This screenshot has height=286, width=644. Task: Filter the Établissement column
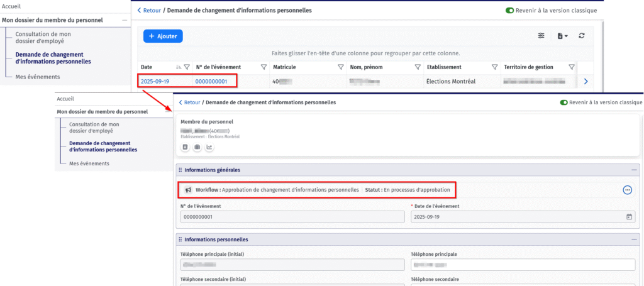[x=494, y=67]
